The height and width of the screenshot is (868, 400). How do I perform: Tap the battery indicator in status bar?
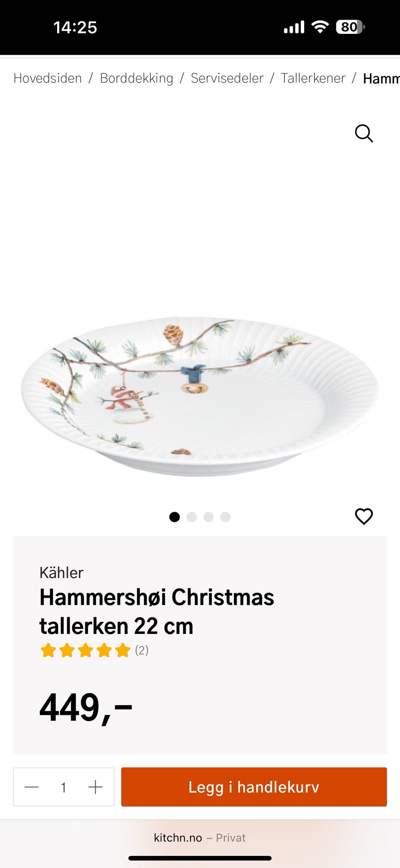(x=350, y=27)
